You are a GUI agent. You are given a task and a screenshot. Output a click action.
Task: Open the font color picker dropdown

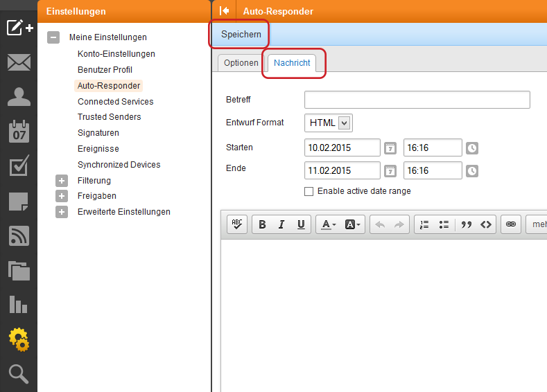(x=327, y=224)
